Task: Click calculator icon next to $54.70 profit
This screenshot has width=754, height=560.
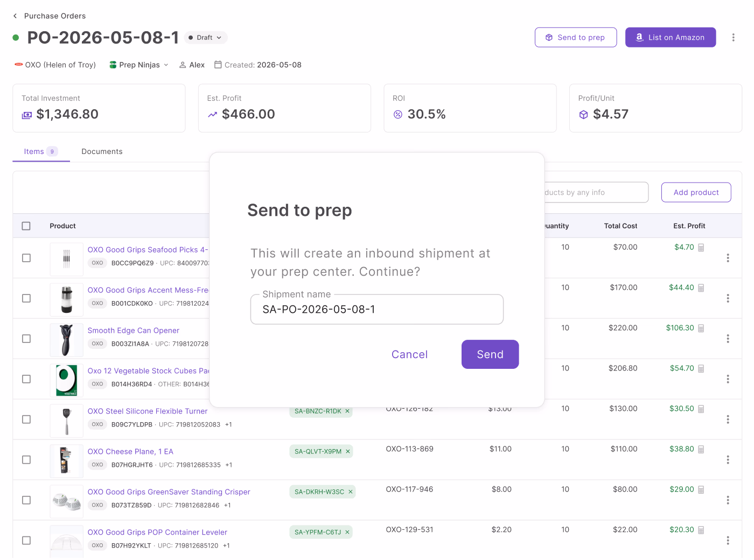Action: 701,369
